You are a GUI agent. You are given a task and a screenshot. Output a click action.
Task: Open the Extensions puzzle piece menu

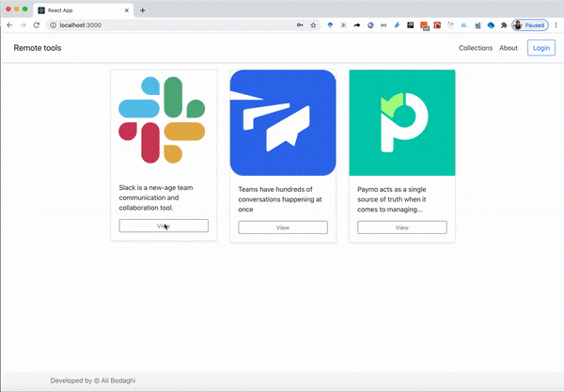504,25
